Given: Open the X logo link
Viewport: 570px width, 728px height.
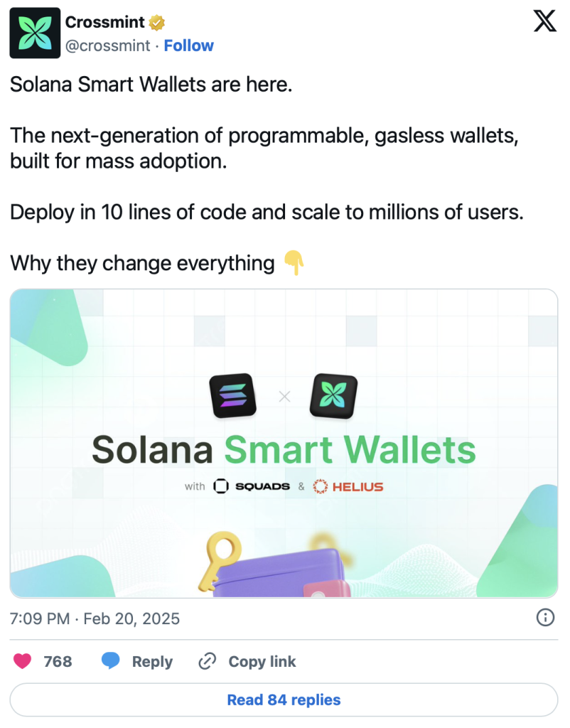Looking at the screenshot, I should point(544,23).
